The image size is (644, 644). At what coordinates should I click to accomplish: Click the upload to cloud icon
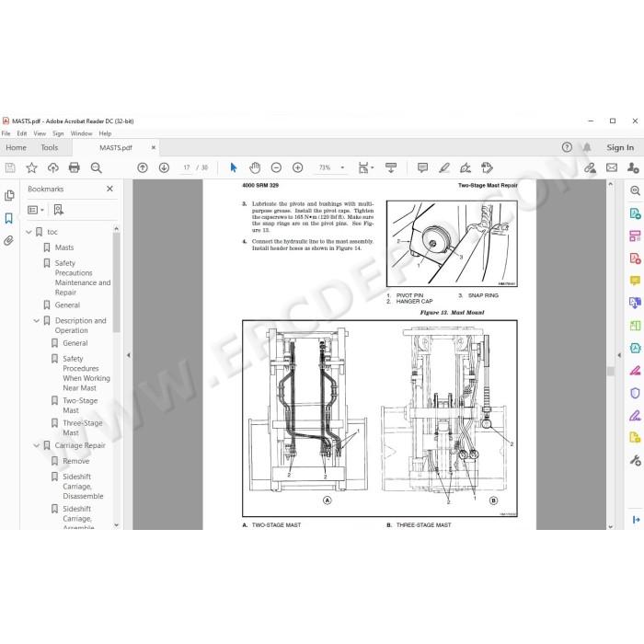pos(53,168)
